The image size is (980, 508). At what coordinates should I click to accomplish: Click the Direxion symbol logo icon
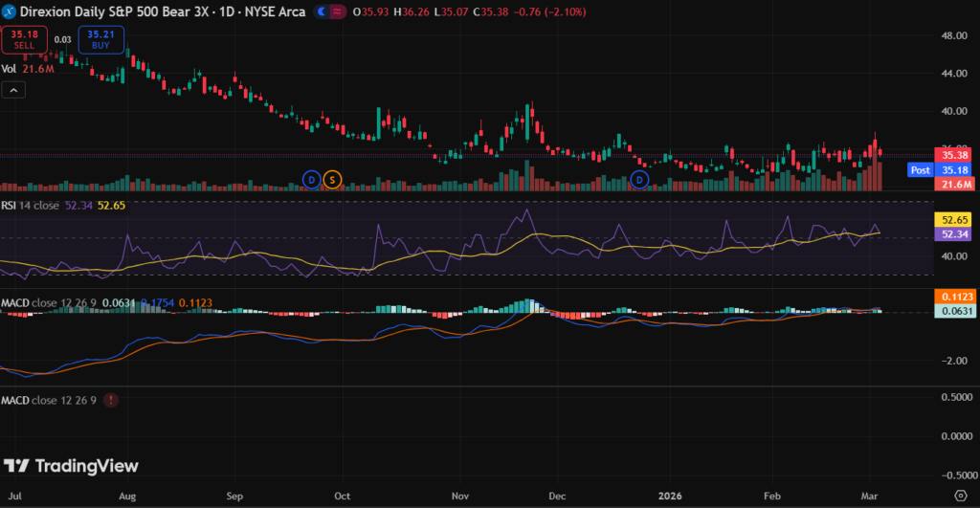click(x=9, y=11)
